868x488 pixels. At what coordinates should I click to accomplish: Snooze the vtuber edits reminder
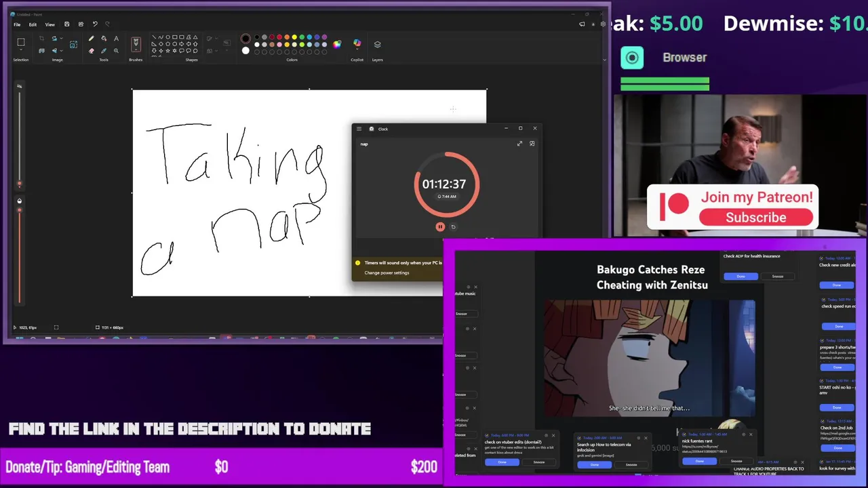pos(538,462)
